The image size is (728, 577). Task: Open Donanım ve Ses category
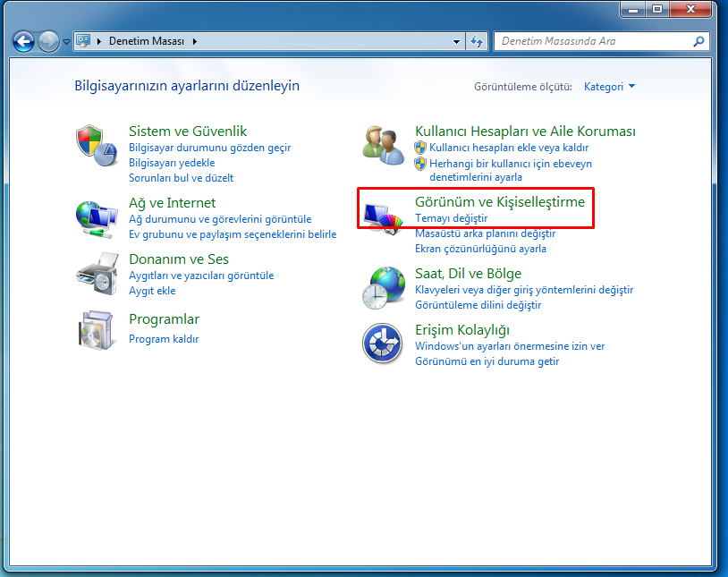pyautogui.click(x=179, y=259)
